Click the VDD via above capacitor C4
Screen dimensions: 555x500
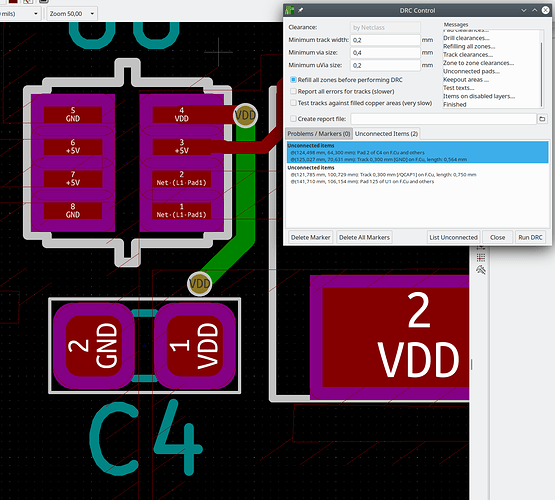tap(200, 284)
